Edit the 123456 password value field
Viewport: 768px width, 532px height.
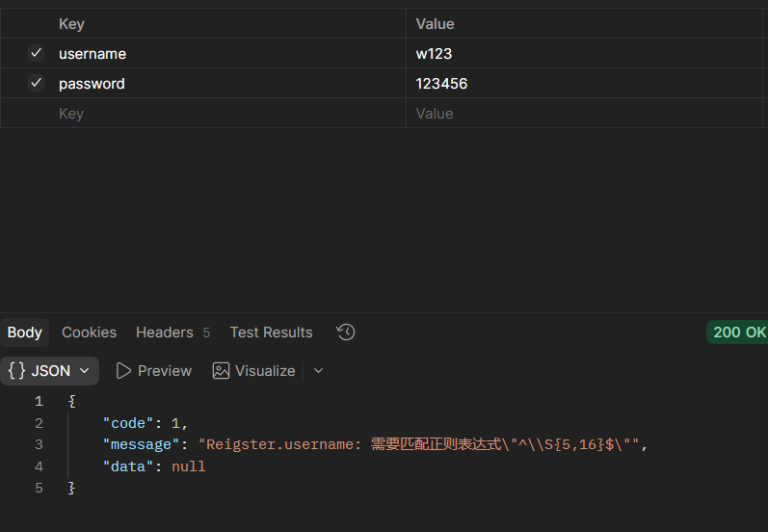(x=584, y=83)
